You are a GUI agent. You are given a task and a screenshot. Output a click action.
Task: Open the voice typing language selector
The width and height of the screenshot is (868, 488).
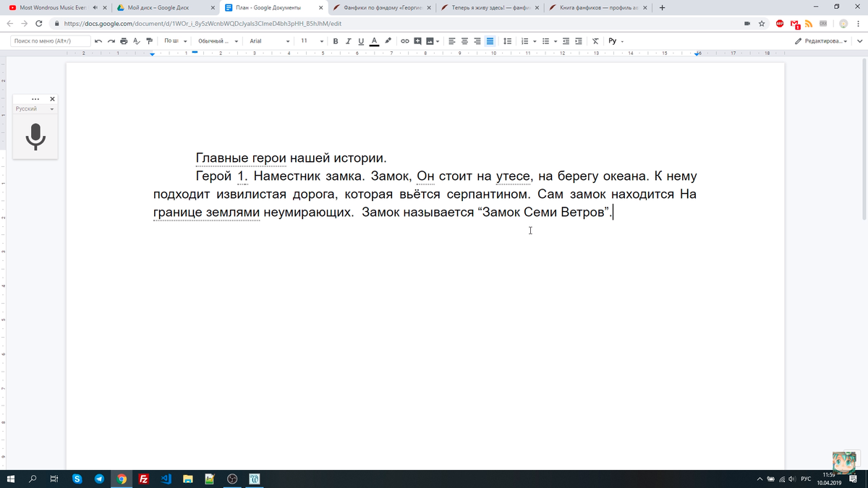point(34,108)
